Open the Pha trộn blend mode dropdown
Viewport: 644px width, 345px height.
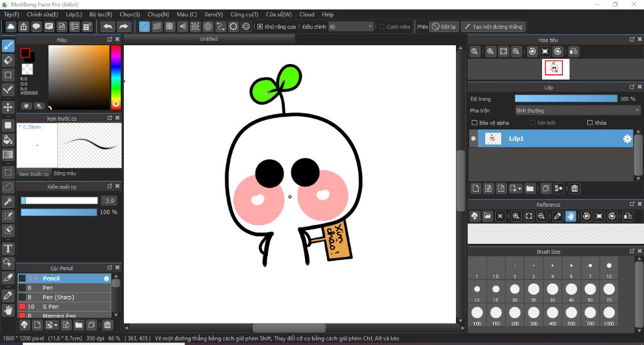pos(577,111)
